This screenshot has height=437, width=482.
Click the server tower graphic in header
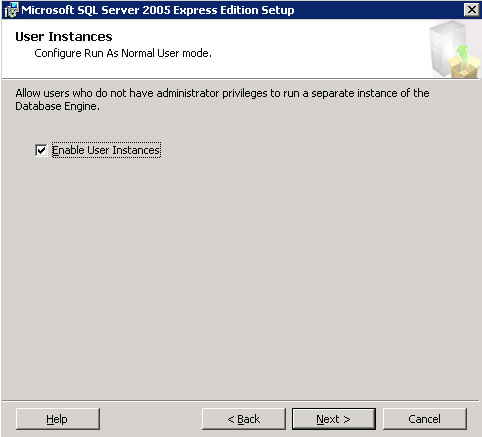pos(448,48)
